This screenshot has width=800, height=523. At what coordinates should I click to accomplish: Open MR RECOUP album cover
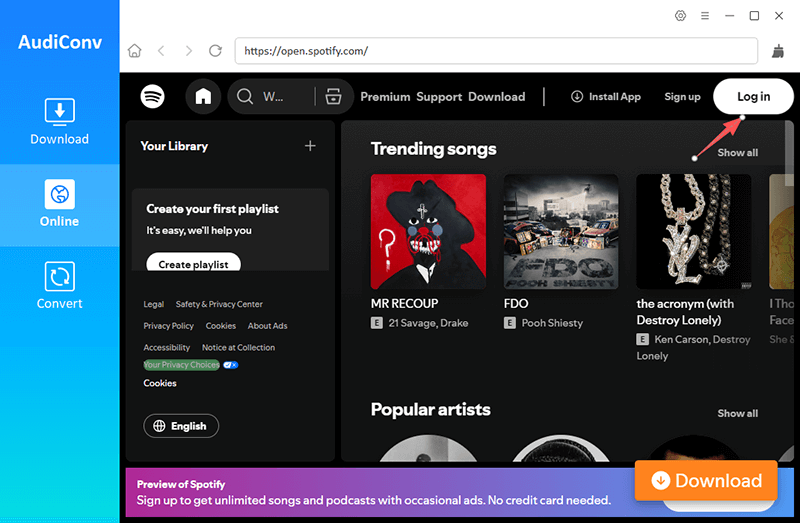coord(428,232)
